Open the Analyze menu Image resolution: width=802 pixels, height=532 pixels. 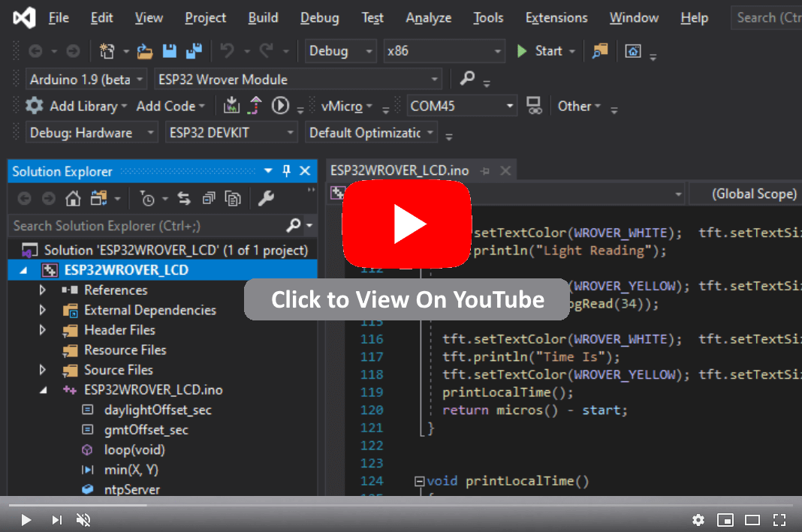[429, 18]
